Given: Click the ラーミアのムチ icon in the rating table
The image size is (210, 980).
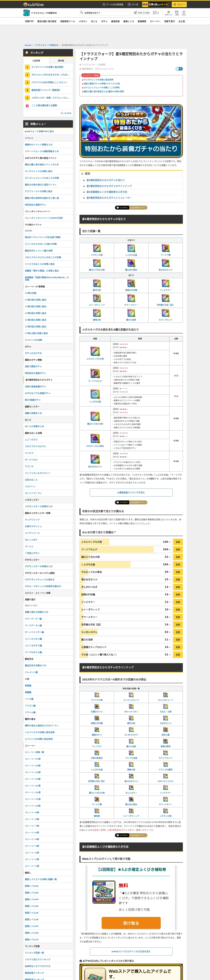Looking at the screenshot, I should point(95,373).
